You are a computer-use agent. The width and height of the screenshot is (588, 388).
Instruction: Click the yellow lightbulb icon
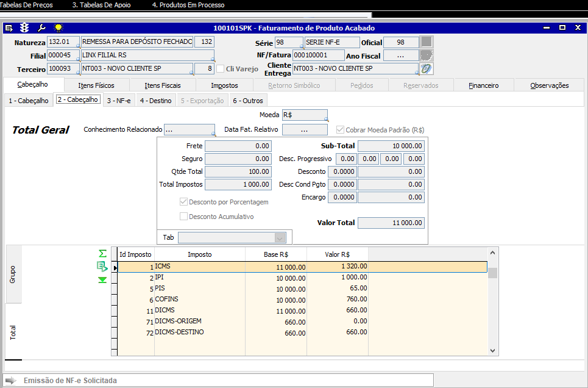(58, 28)
